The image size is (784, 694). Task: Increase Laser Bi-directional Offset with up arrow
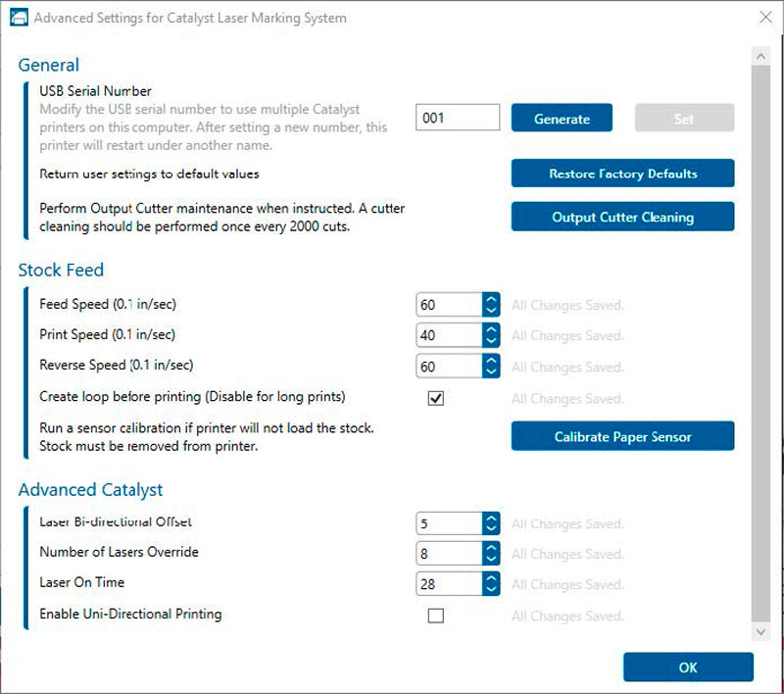tap(491, 518)
